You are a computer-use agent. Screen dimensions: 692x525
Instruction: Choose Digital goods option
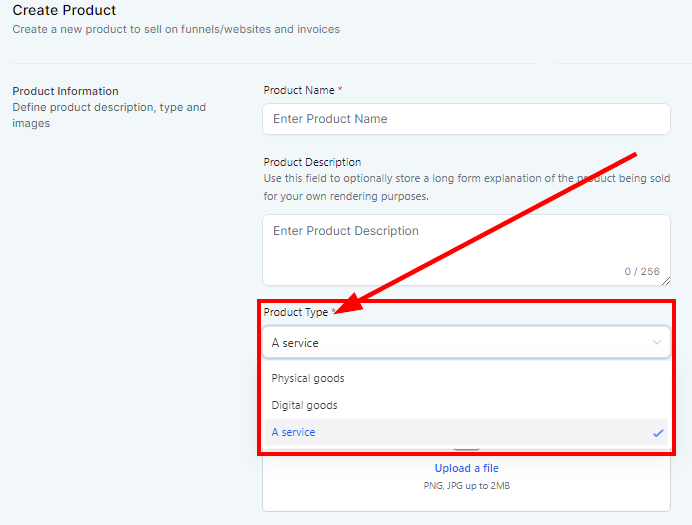coord(305,406)
